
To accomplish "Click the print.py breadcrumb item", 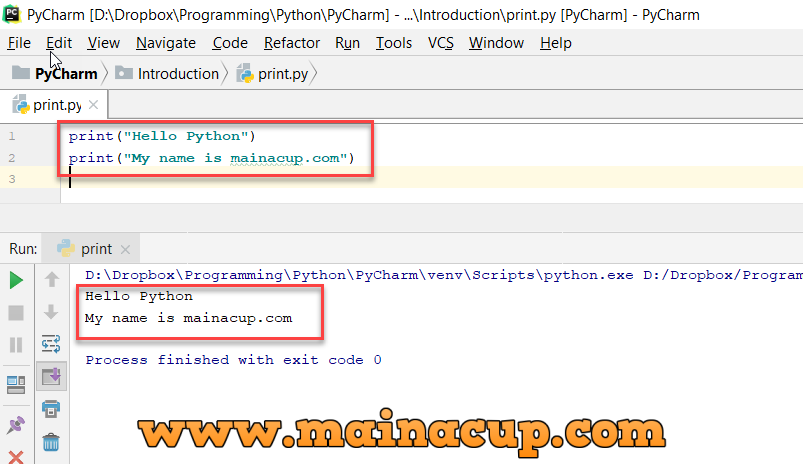I will pyautogui.click(x=272, y=74).
